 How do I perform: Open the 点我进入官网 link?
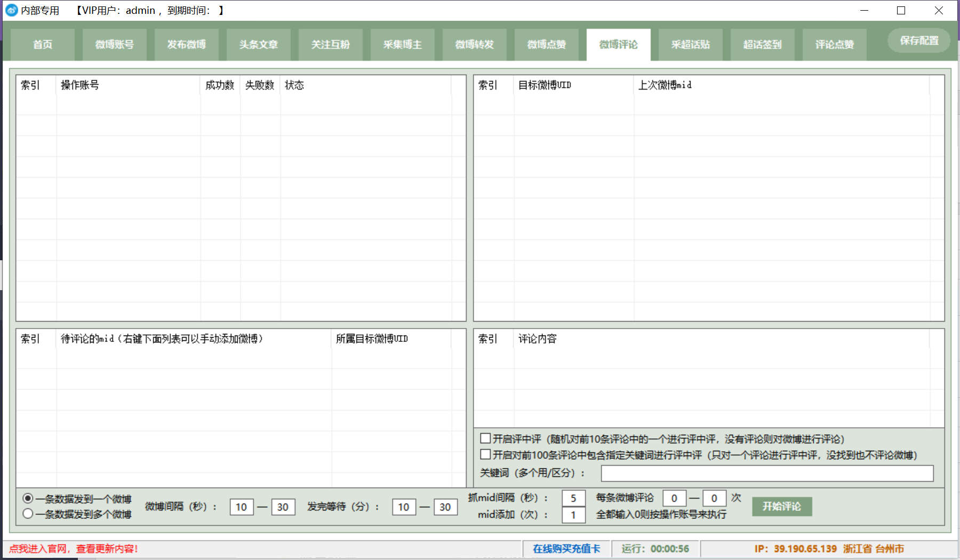click(74, 549)
